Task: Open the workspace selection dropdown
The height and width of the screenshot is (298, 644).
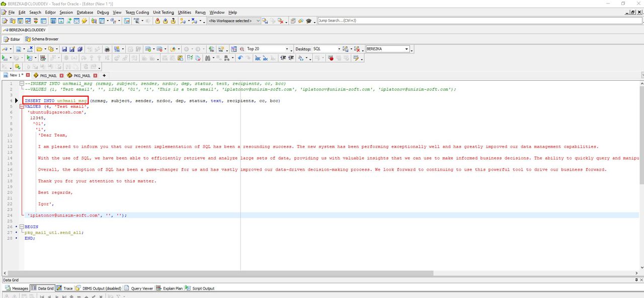Action: click(258, 21)
